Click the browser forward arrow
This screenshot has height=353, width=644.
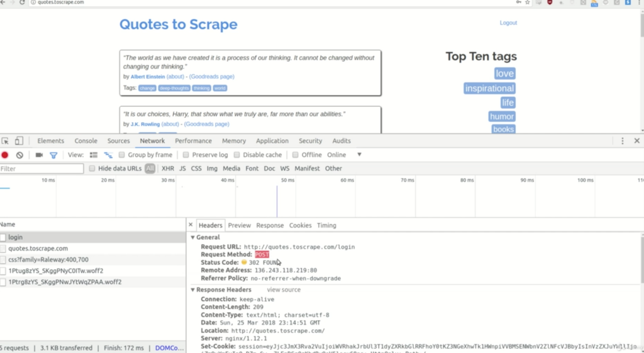(12, 2)
